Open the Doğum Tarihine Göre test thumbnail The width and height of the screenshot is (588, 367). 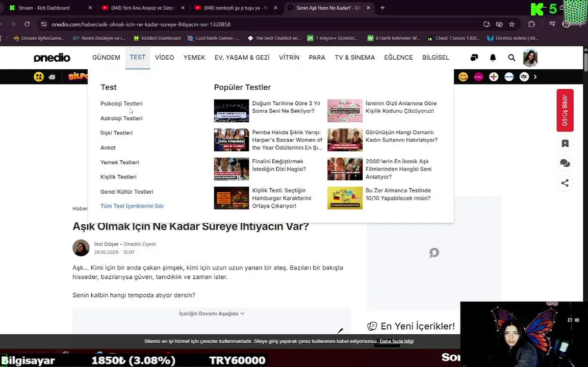pyautogui.click(x=232, y=111)
